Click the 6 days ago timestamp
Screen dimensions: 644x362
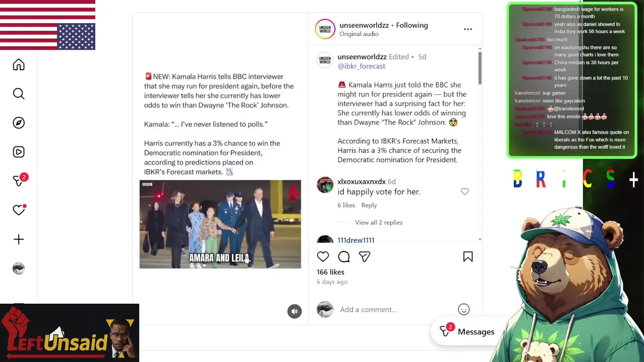(x=332, y=282)
